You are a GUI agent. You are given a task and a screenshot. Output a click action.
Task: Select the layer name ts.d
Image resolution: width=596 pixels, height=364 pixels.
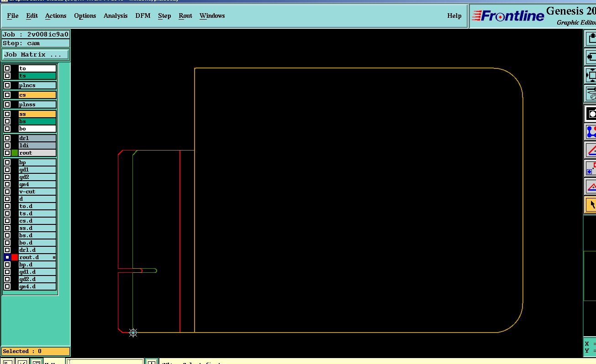tap(37, 213)
